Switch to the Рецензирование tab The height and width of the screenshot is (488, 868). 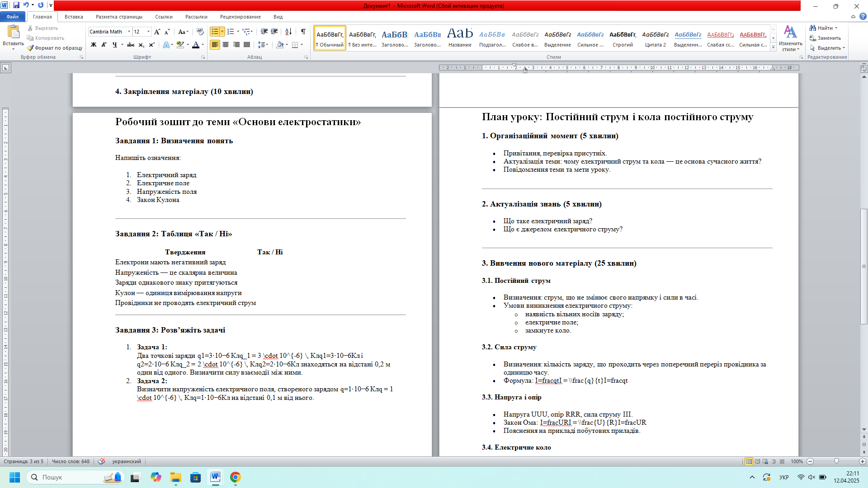coord(240,17)
